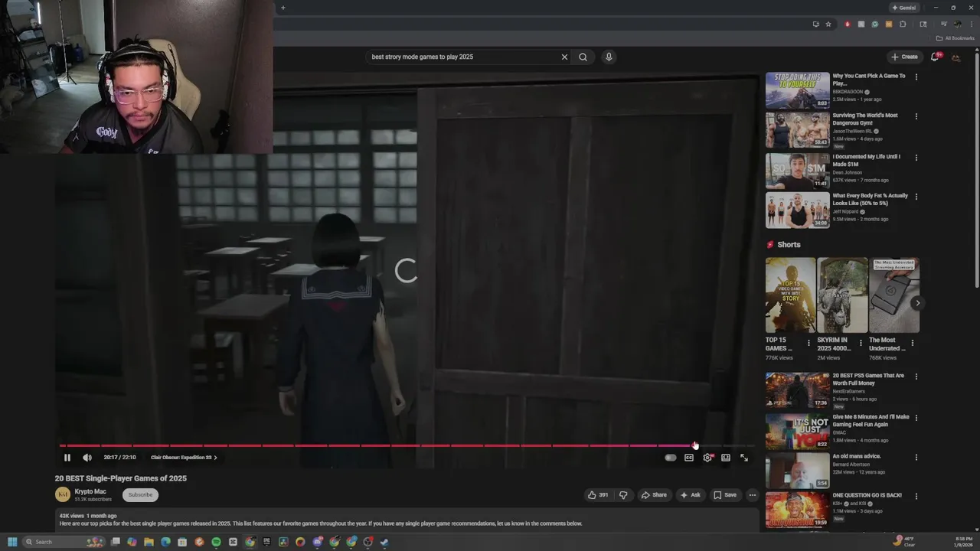Run the YouTube search with magnifier button
Viewport: 980px width, 551px height.
pyautogui.click(x=583, y=57)
